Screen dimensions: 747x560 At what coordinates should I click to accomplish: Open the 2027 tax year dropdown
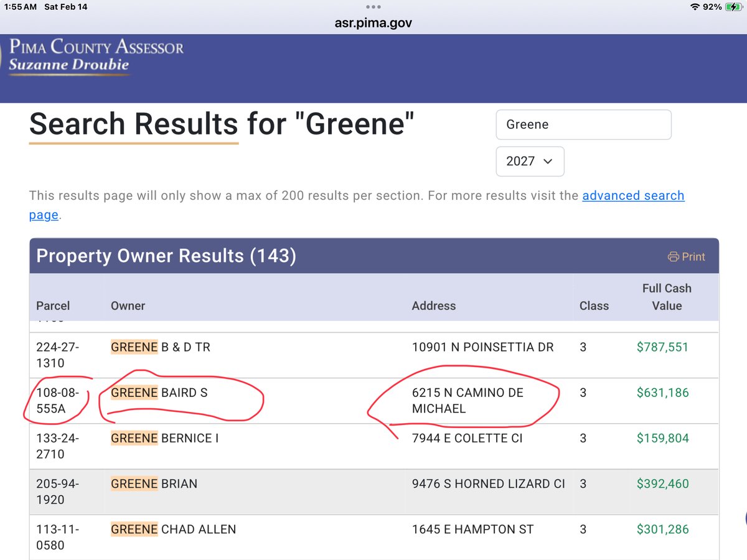530,161
